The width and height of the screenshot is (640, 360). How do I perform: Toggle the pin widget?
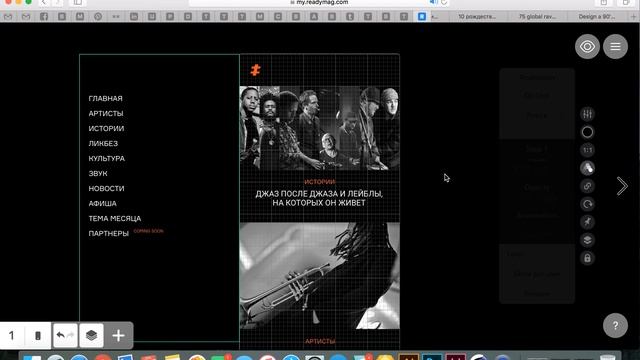click(x=587, y=222)
